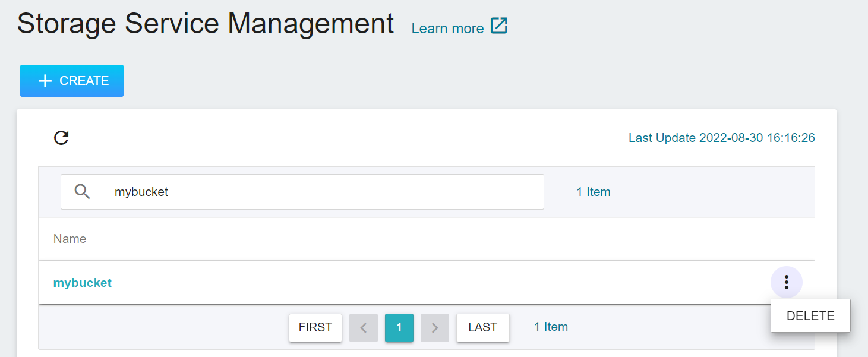Click the refresh icon above the table
868x357 pixels.
(x=61, y=138)
